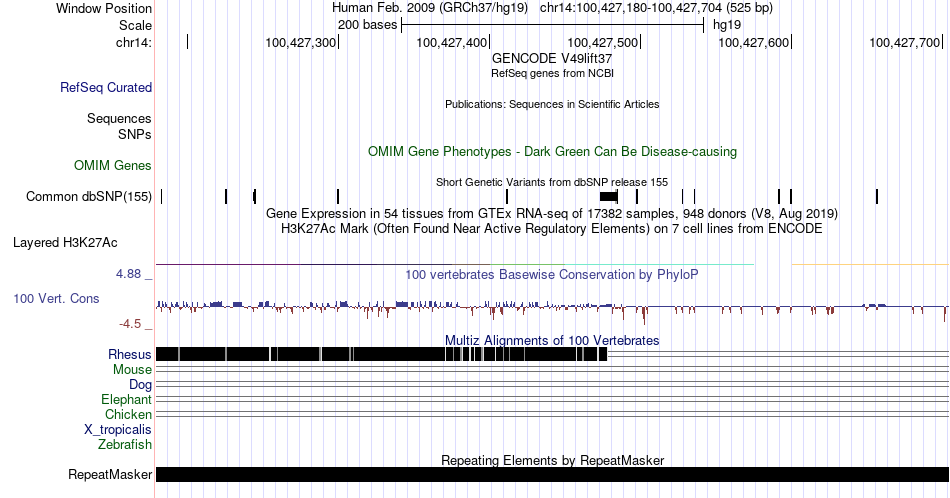This screenshot has height=498, width=950.
Task: Click the Scale label on the left
Action: [135, 25]
